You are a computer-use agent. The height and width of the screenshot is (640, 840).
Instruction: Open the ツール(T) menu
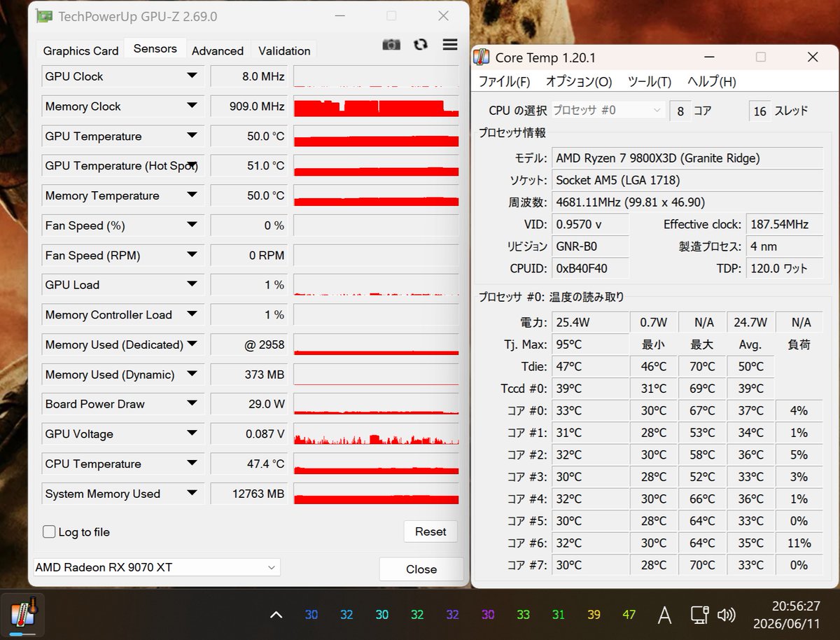(x=650, y=81)
